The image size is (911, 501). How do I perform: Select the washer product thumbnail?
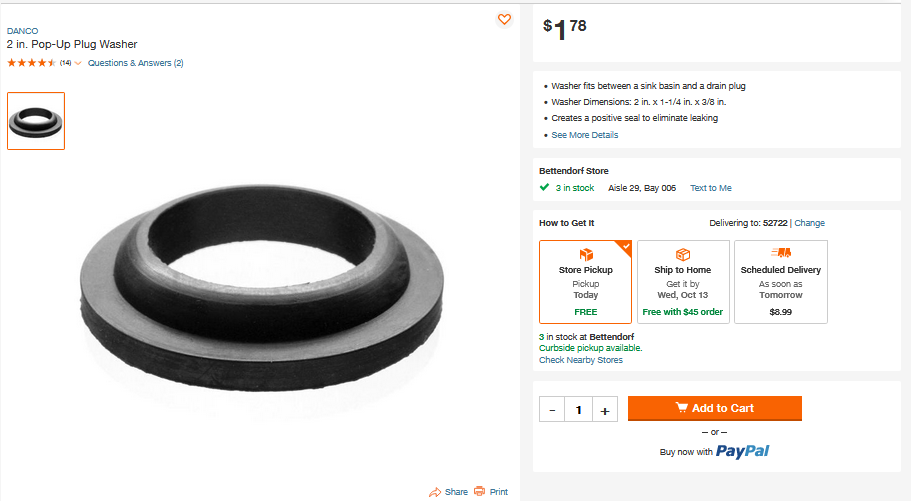(x=36, y=121)
